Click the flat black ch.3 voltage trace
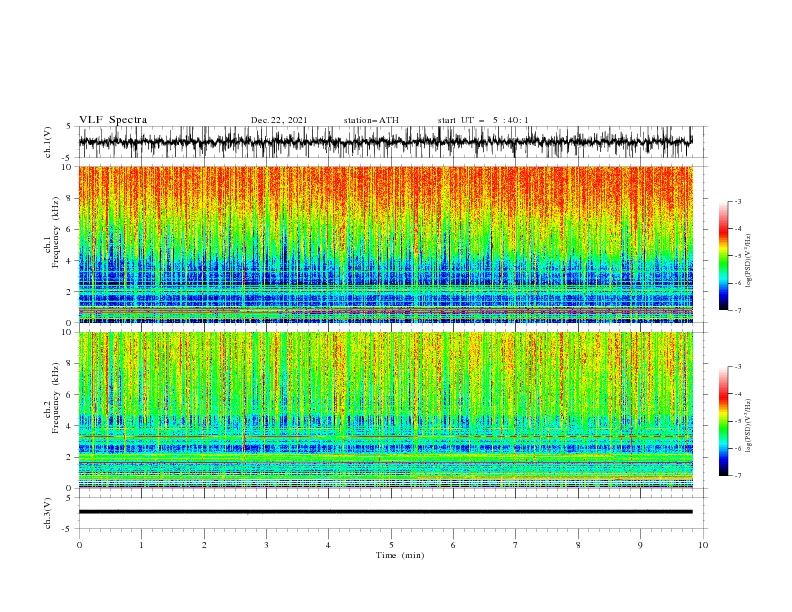 tap(385, 512)
